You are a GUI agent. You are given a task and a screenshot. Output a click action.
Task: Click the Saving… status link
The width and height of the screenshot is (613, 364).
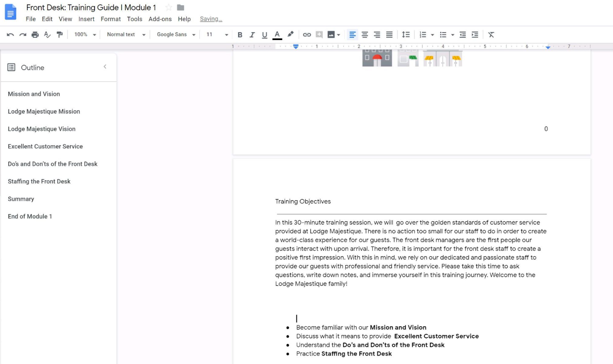(211, 19)
